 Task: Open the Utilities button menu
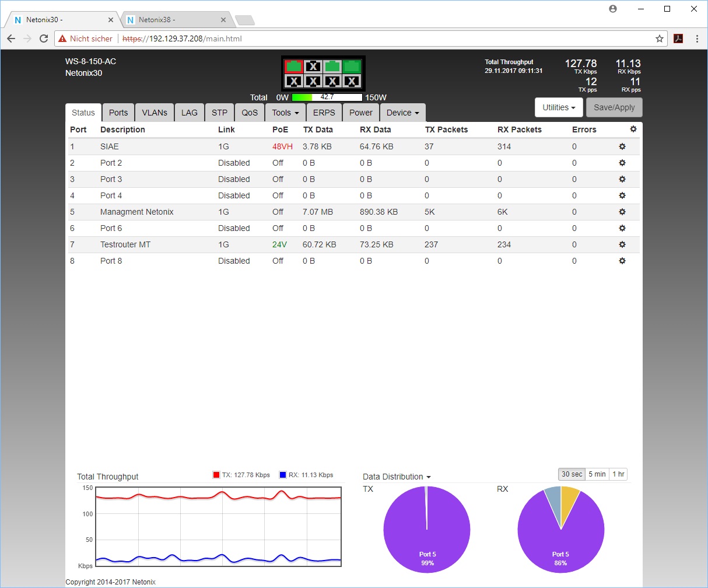559,107
